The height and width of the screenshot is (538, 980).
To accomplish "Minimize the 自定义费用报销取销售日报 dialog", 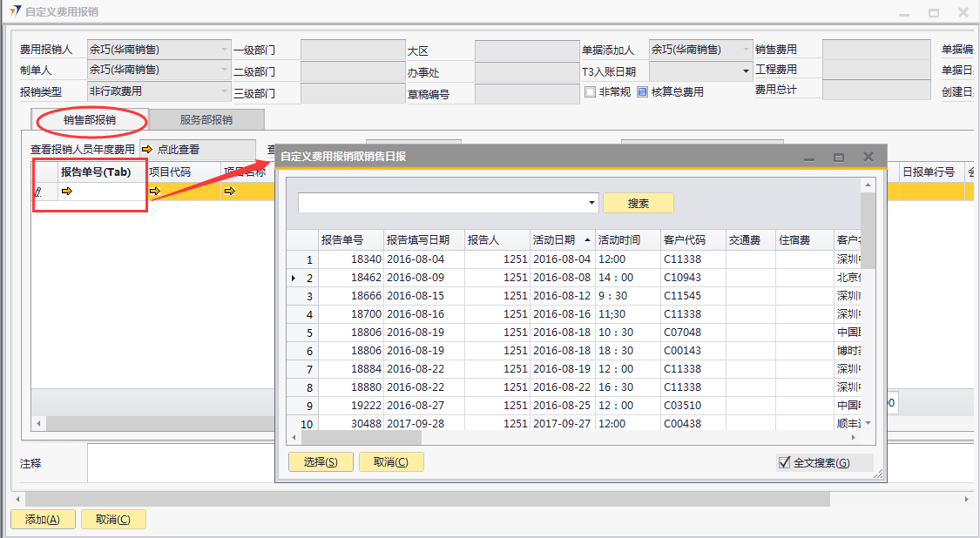I will click(809, 157).
